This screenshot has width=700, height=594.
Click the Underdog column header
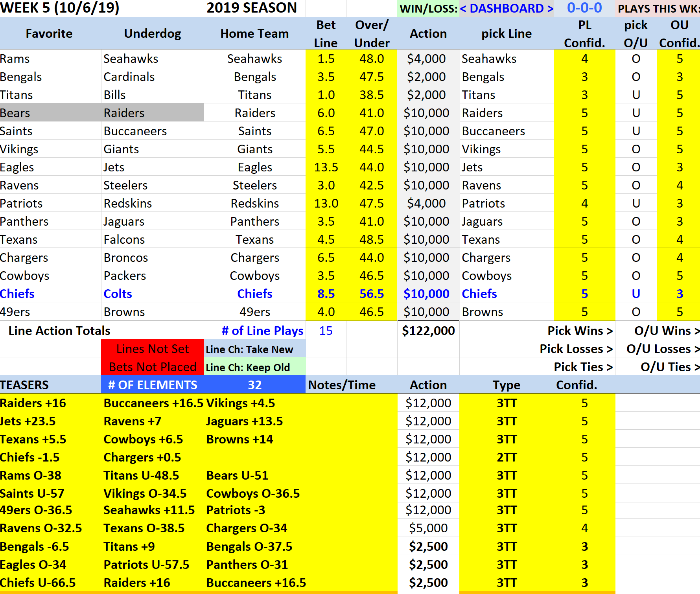[x=153, y=34]
